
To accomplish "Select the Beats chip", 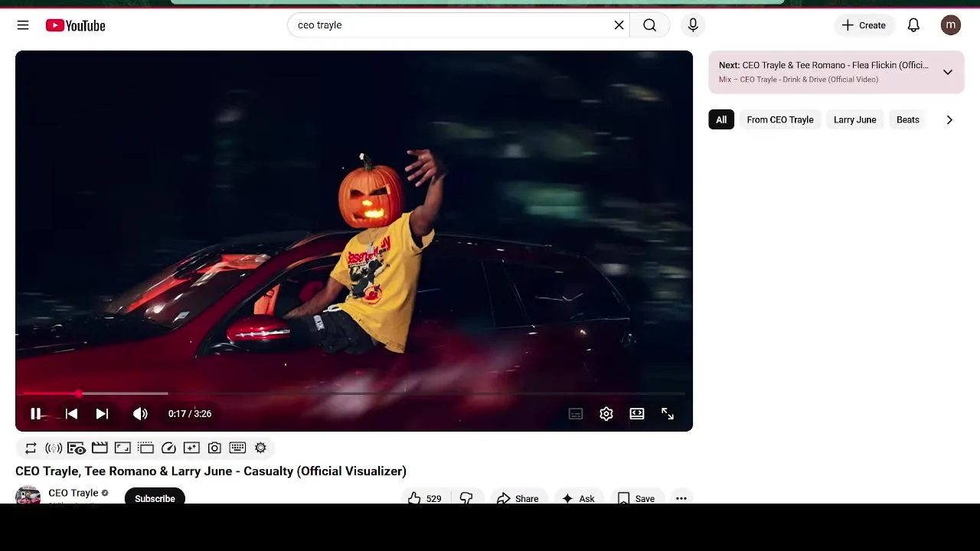I will pos(907,119).
